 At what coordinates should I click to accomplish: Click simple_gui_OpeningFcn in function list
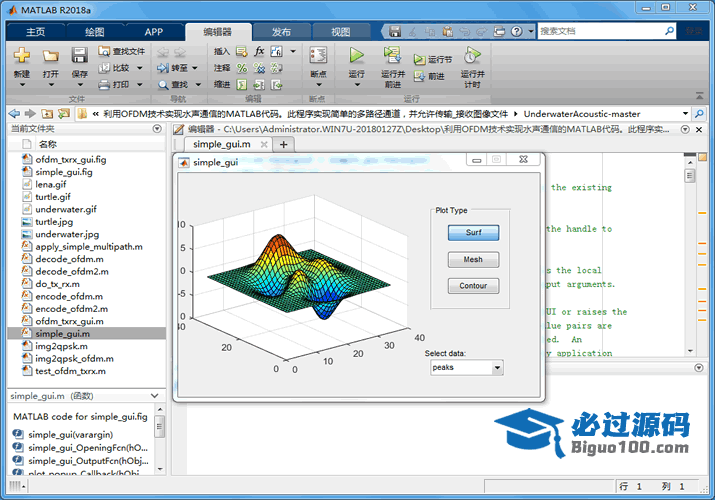pyautogui.click(x=88, y=448)
